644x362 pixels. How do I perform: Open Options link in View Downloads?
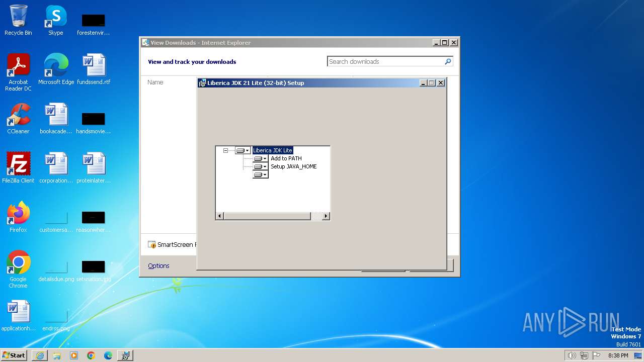[x=158, y=266]
